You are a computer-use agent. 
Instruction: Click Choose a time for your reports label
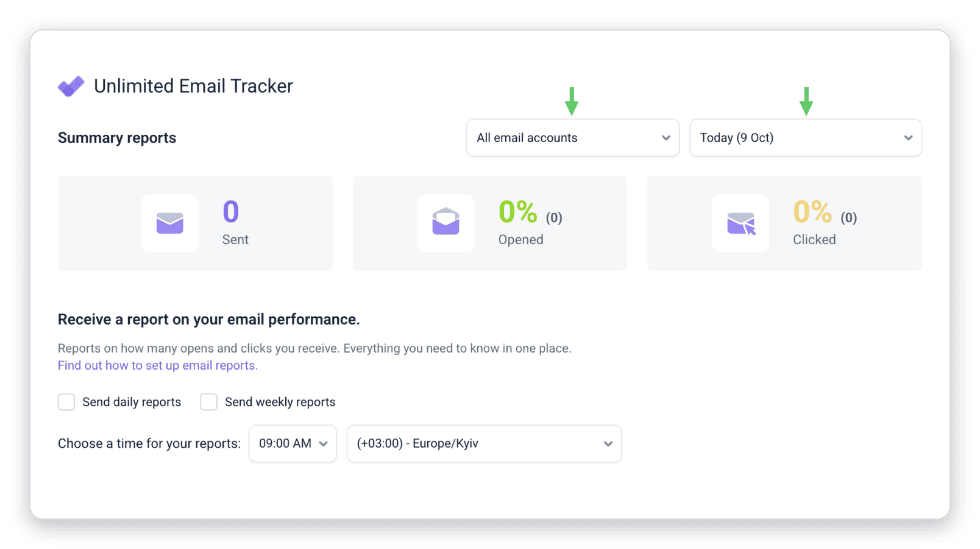pos(149,443)
